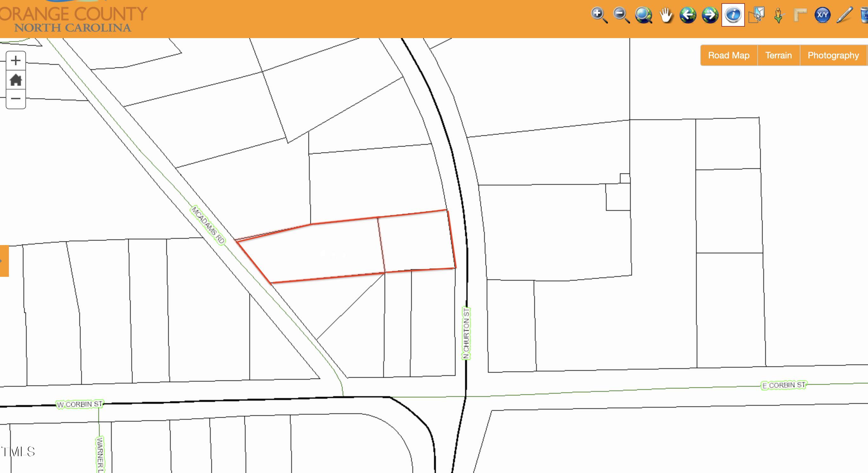Switch basemap to Road Map
Screen dimensions: 868x473
coord(728,55)
